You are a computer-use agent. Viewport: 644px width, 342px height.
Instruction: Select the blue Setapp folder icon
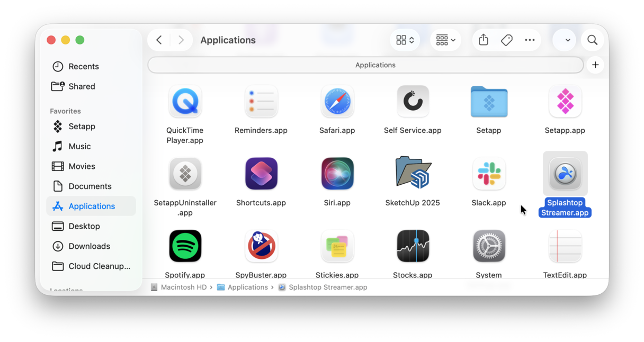tap(489, 102)
